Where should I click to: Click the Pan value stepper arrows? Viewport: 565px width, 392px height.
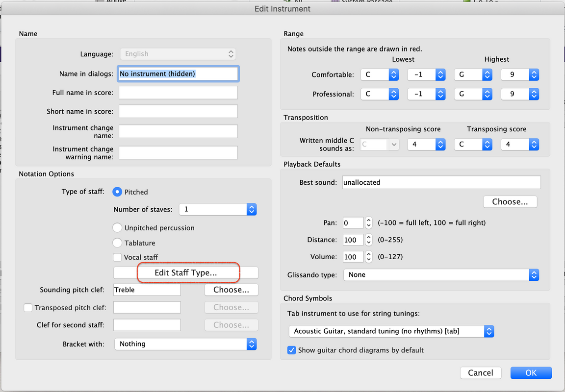[x=369, y=223]
